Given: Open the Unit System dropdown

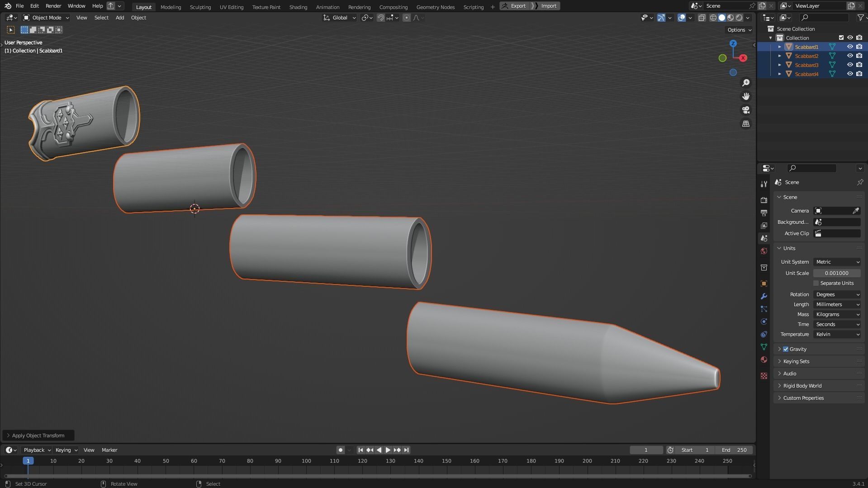Looking at the screenshot, I should (x=837, y=262).
